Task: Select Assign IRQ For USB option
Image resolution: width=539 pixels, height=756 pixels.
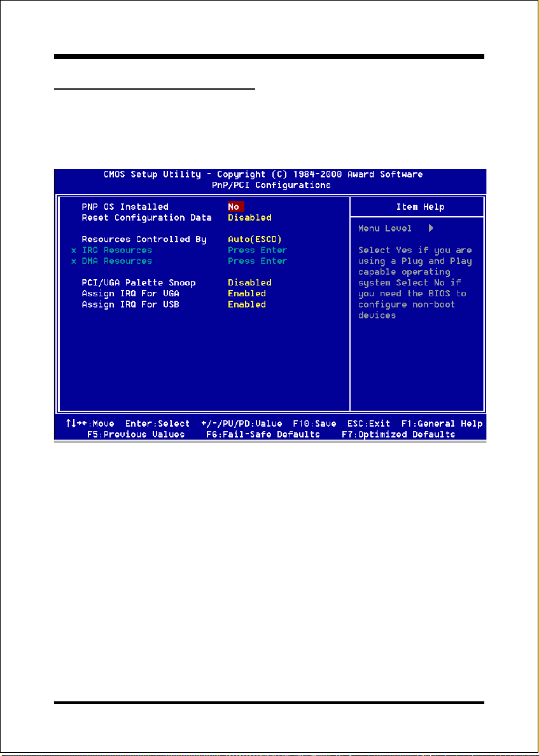Action: click(x=130, y=305)
